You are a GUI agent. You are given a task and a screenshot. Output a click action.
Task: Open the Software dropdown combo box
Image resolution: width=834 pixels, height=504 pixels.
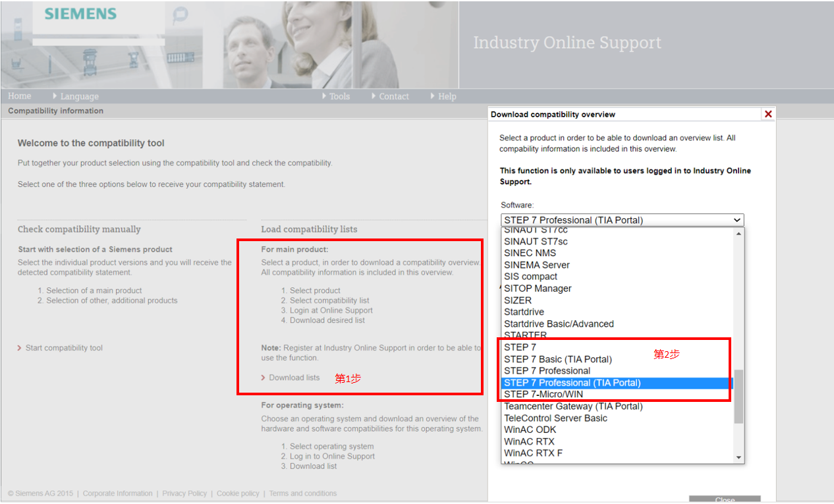click(622, 220)
